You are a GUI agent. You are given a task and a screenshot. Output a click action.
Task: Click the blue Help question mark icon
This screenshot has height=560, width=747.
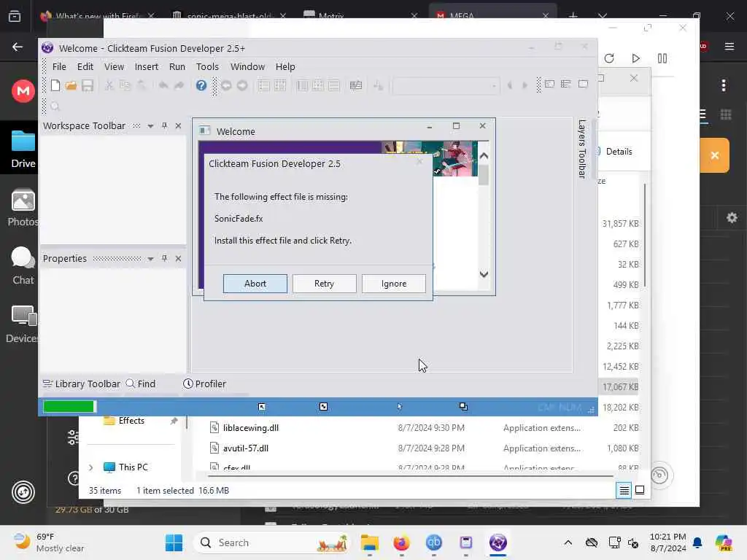[x=201, y=86]
